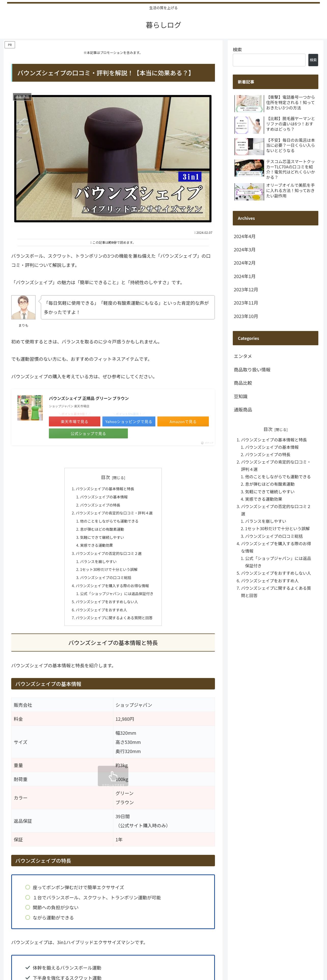
Task: Open the 暮らしログ site title link
Action: [x=163, y=25]
